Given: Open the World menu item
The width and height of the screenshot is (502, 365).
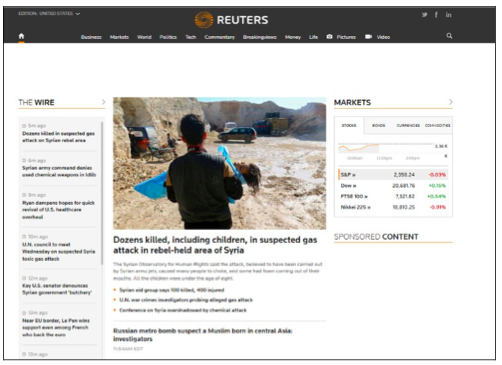Looking at the screenshot, I should 144,37.
